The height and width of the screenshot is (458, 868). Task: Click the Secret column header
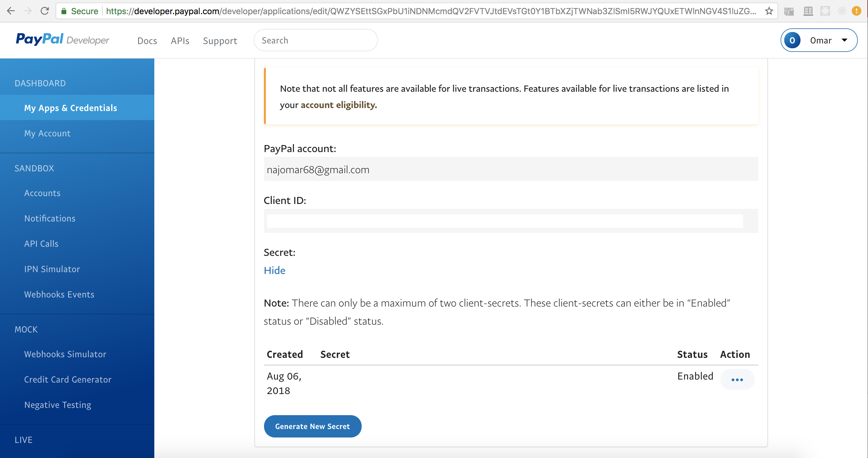pyautogui.click(x=335, y=354)
